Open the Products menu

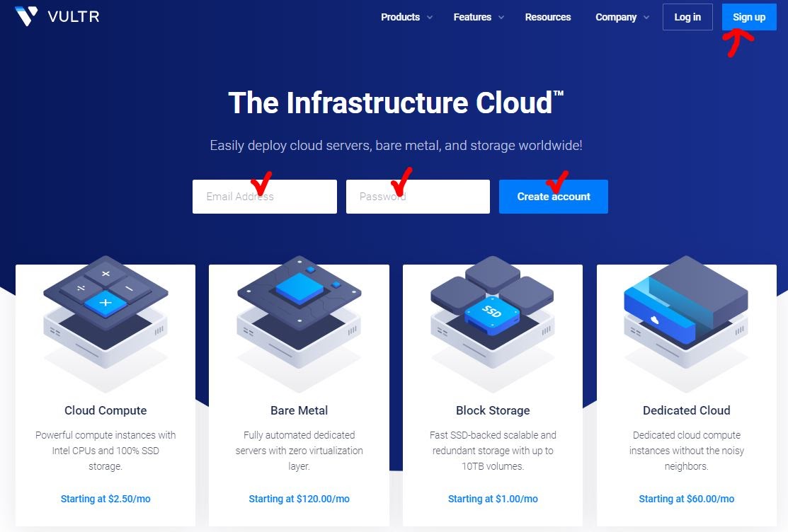(400, 17)
